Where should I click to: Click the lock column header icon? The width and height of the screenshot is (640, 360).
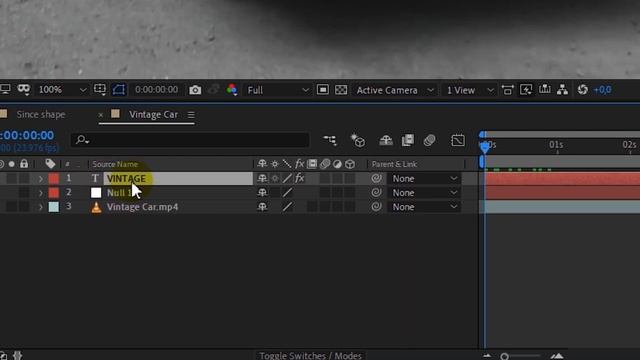24,164
